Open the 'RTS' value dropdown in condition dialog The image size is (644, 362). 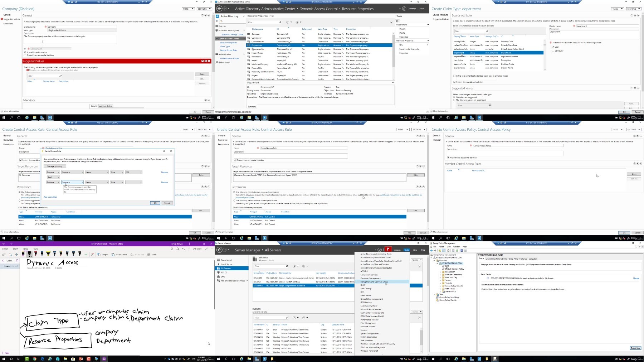[133, 172]
